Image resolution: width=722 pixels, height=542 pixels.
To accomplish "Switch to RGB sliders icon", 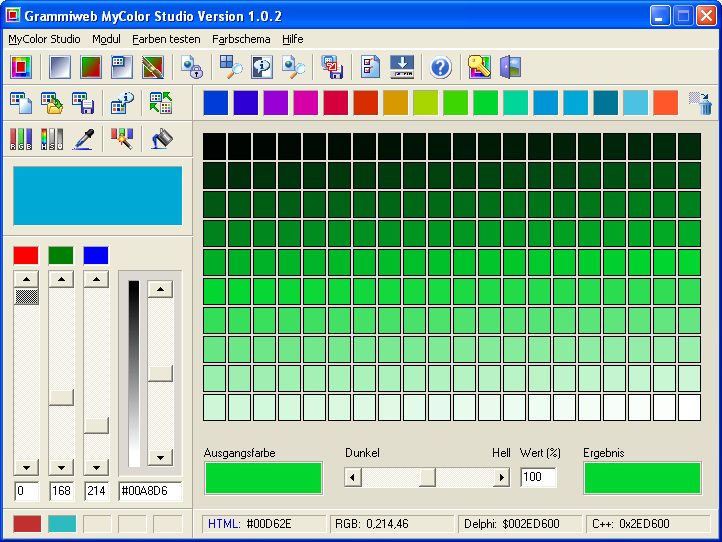I will click(x=21, y=139).
